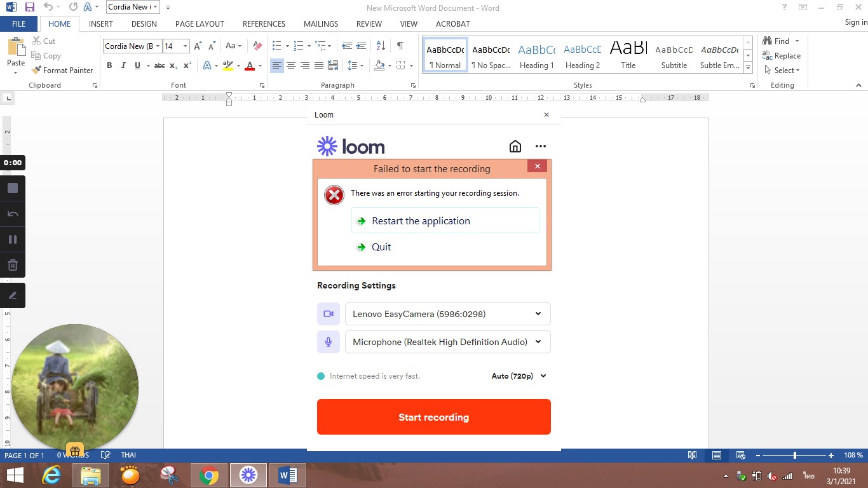
Task: Click the undo restart recording icon
Action: [13, 214]
